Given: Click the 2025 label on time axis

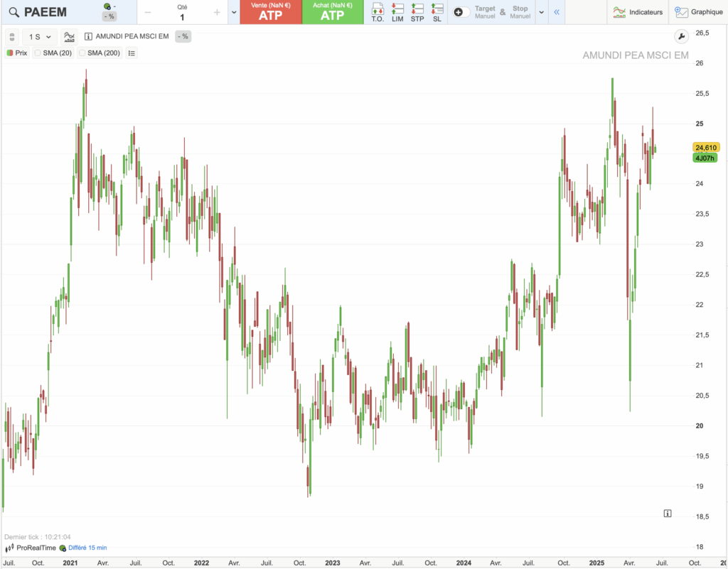Looking at the screenshot, I should [596, 563].
